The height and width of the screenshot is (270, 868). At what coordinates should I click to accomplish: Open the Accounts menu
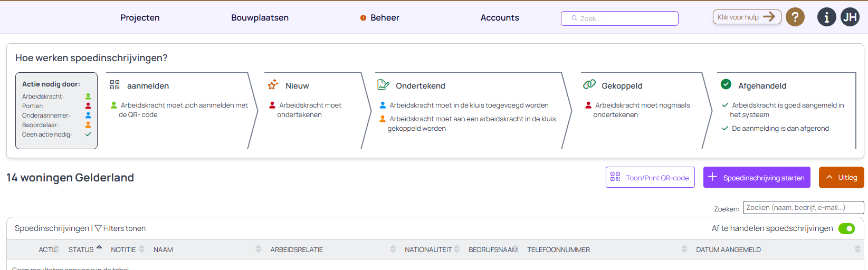click(500, 18)
